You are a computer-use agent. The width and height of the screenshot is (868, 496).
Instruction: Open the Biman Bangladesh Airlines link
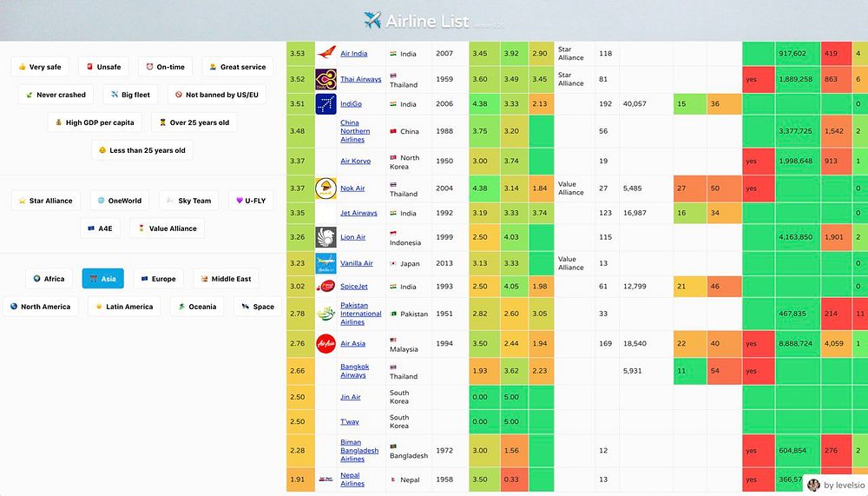[359, 450]
